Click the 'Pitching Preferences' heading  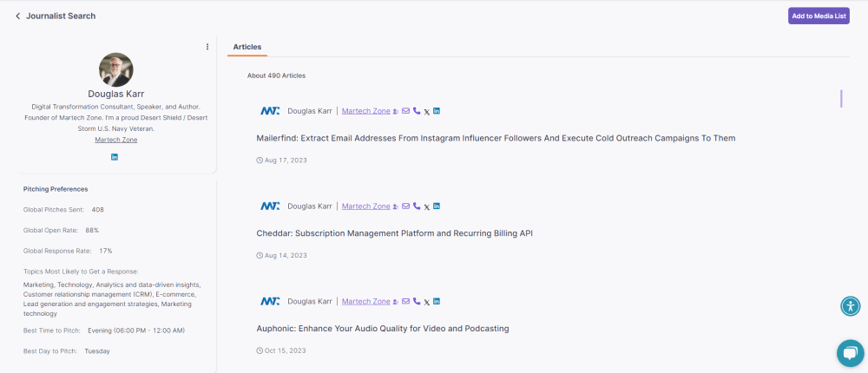56,189
